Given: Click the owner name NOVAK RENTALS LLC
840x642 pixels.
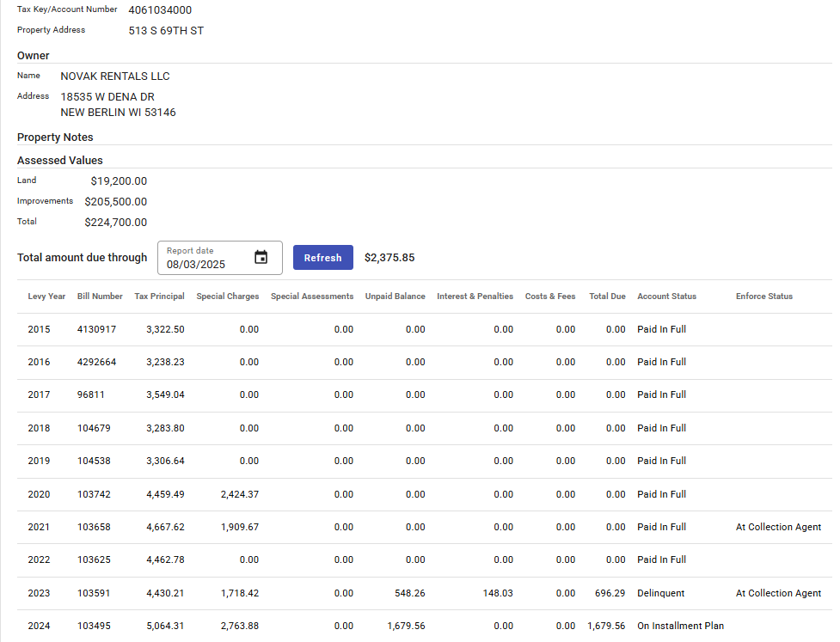Looking at the screenshot, I should click(115, 76).
